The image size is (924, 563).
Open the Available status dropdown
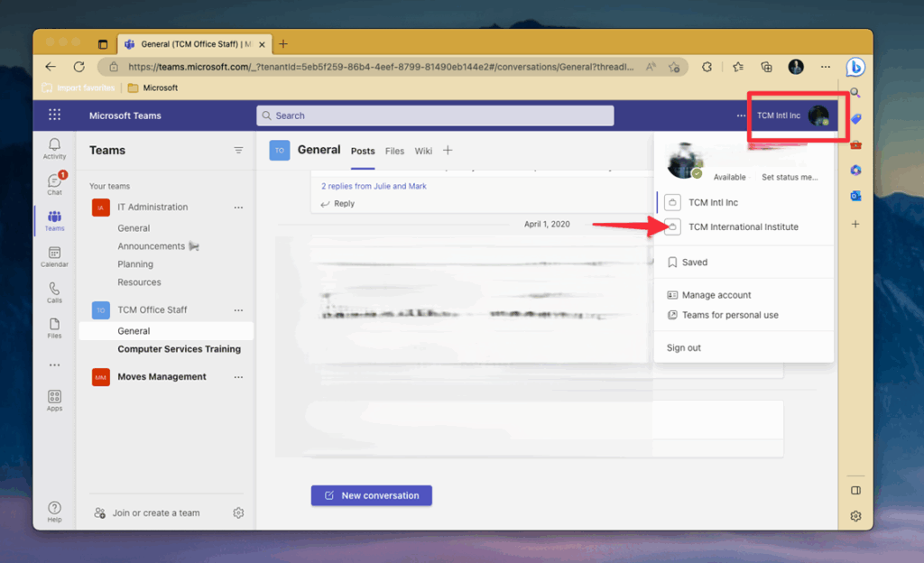click(x=729, y=178)
